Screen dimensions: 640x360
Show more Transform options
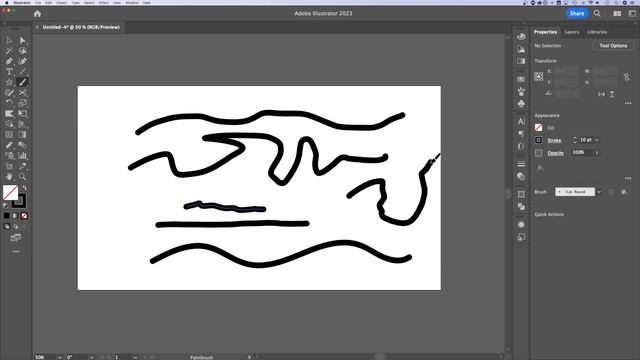point(628,103)
